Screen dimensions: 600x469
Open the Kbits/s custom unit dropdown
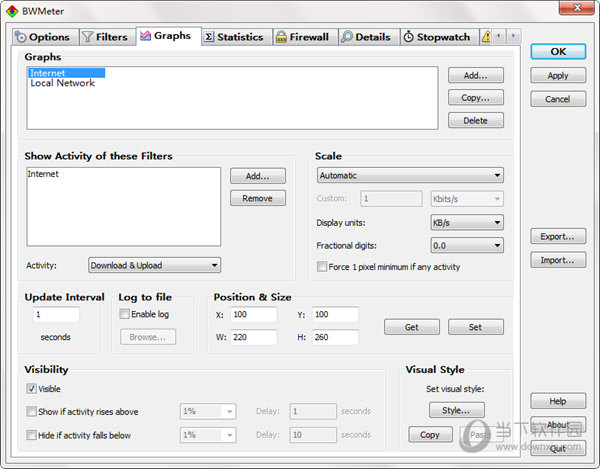pos(467,199)
